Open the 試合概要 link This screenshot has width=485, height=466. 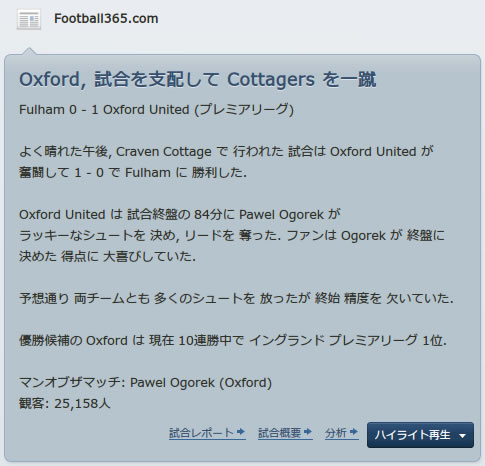(x=285, y=433)
